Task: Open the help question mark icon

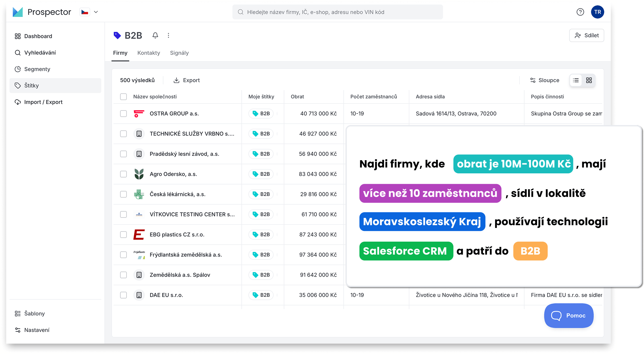Action: (580, 12)
